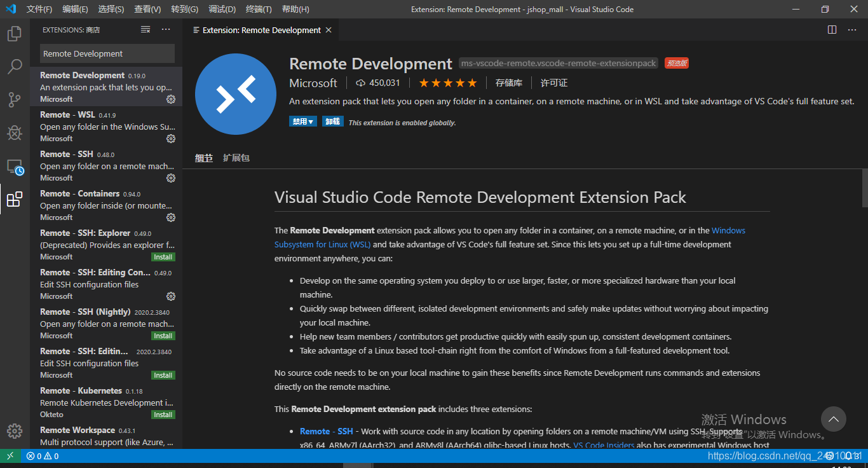Click the scroll-to-top arrow button
This screenshot has width=868, height=468.
pos(834,419)
